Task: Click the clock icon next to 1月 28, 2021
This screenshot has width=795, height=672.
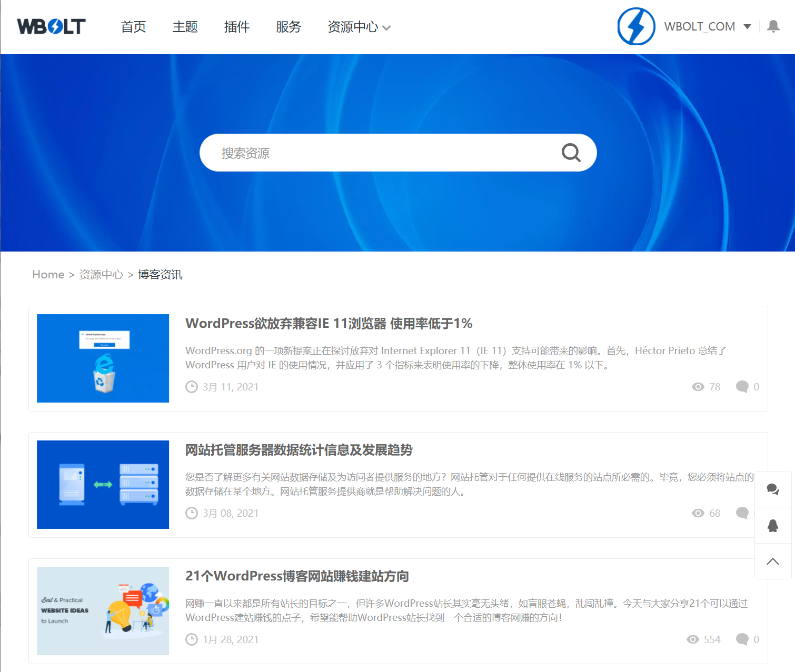Action: click(191, 639)
